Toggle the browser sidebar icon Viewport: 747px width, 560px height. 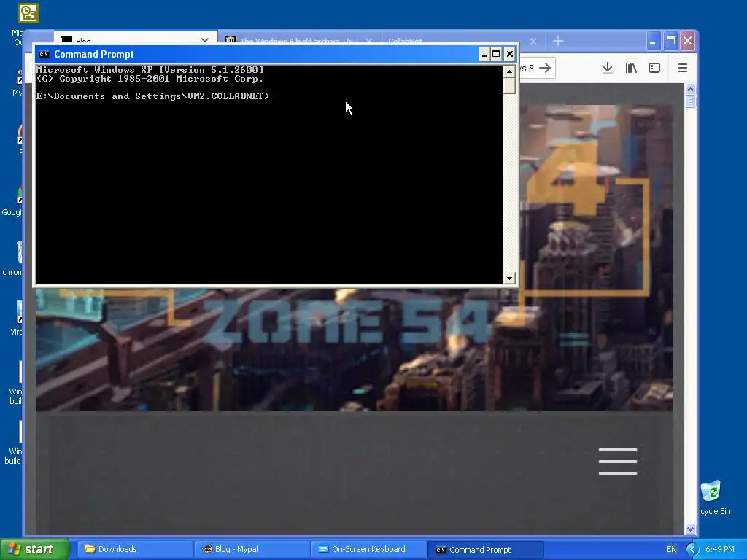[654, 68]
